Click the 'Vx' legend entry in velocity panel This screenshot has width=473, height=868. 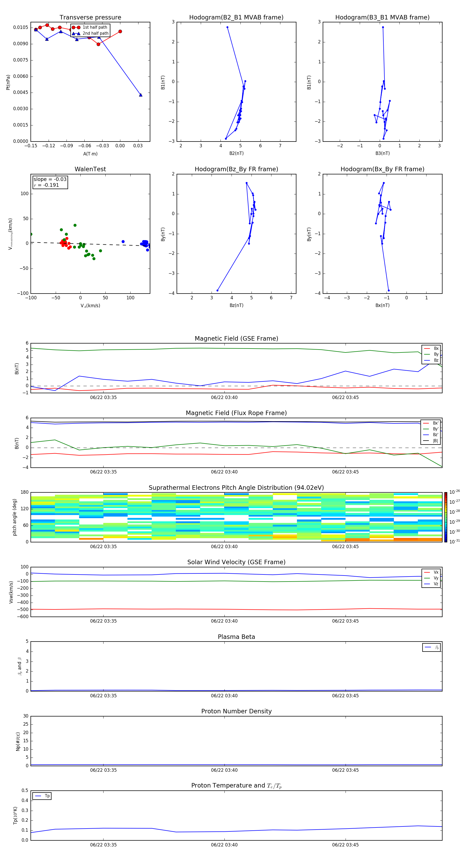(x=431, y=572)
